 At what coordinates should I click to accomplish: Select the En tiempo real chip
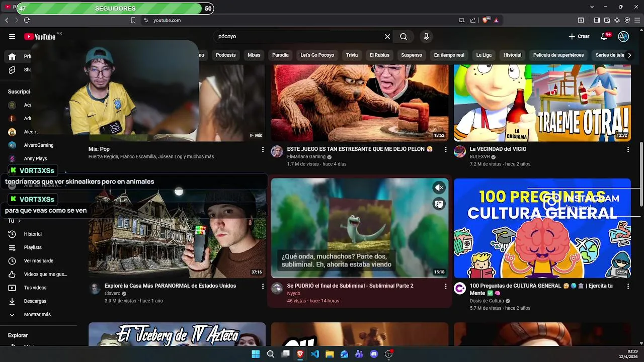pos(449,55)
